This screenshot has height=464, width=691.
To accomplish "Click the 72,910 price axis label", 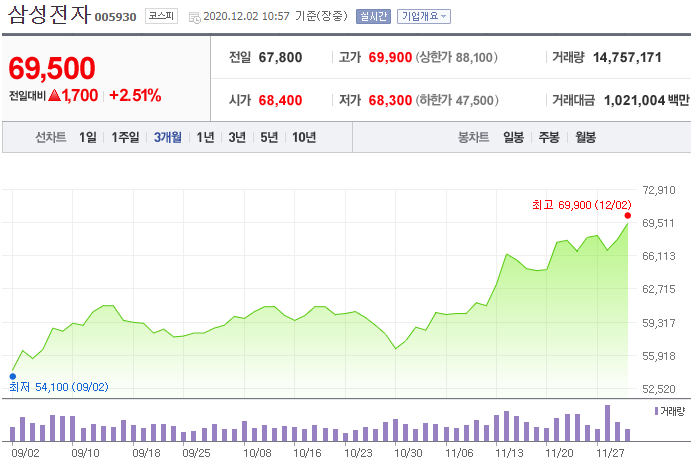I will point(659,190).
